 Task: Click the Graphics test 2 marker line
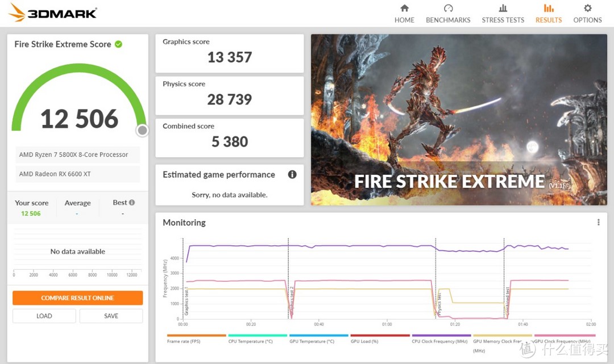click(x=289, y=278)
